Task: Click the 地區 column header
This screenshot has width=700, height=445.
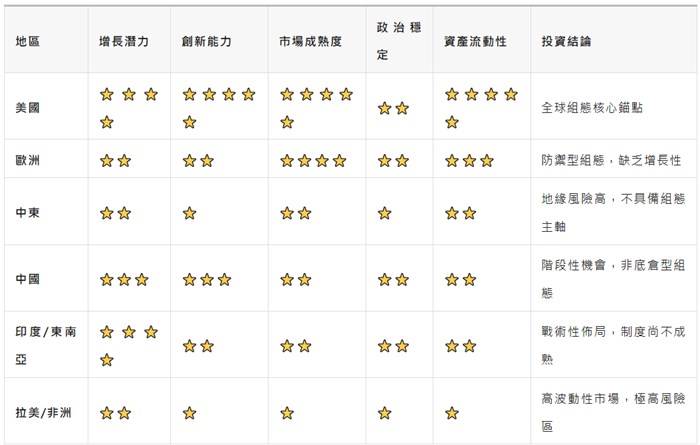Action: coord(28,42)
